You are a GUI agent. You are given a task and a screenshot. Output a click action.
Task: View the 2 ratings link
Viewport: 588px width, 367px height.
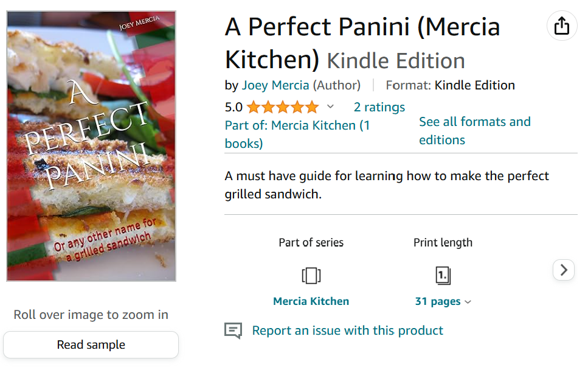pyautogui.click(x=379, y=107)
